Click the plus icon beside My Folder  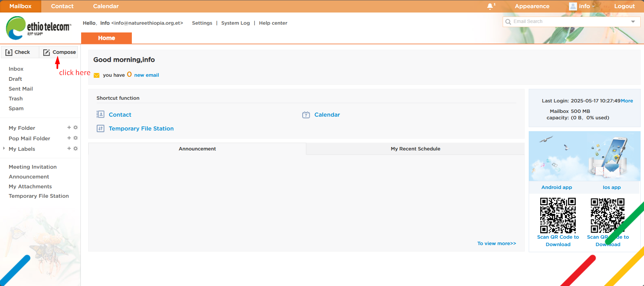(69, 127)
